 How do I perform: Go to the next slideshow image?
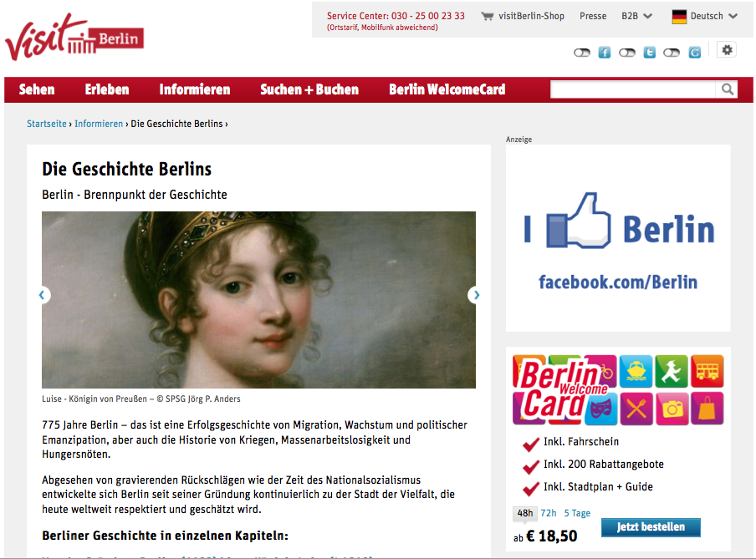tap(476, 295)
